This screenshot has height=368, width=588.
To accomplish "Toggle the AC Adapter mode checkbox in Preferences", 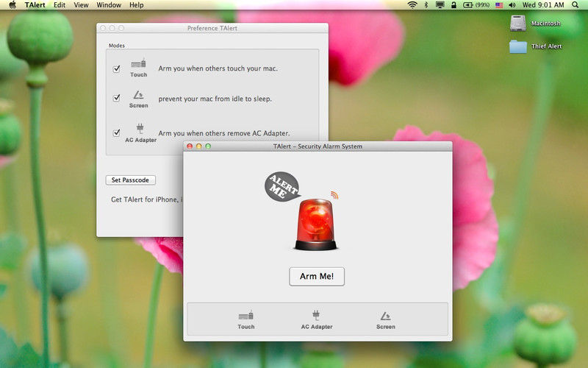I will [x=117, y=132].
